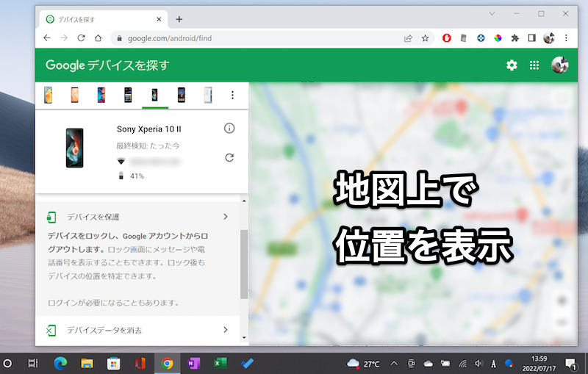
Task: Zoom in on the map
Action: point(561,301)
